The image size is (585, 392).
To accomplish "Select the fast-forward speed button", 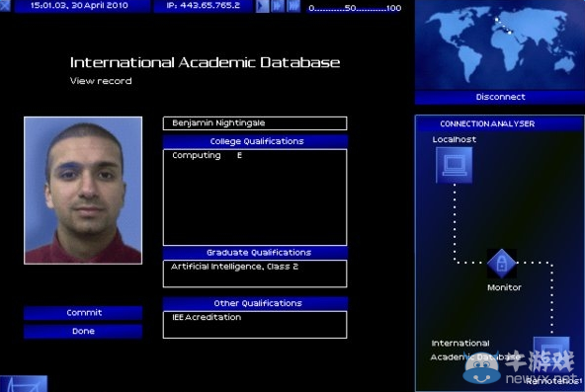I will [278, 6].
